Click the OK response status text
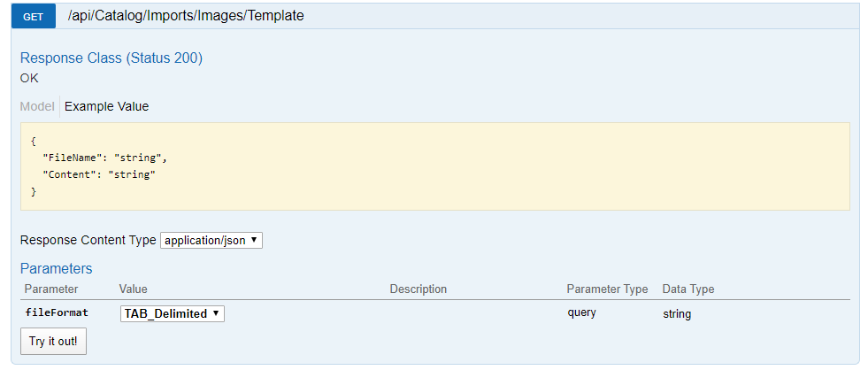868x370 pixels. pos(29,78)
